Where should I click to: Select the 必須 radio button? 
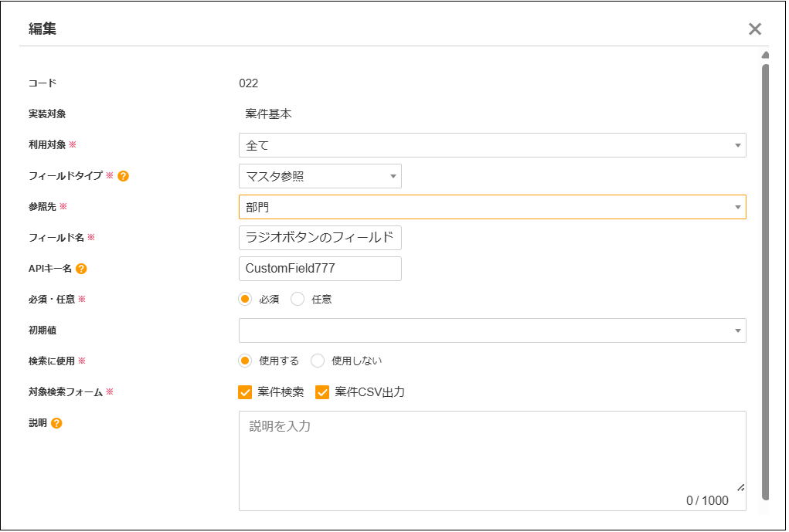coord(246,300)
